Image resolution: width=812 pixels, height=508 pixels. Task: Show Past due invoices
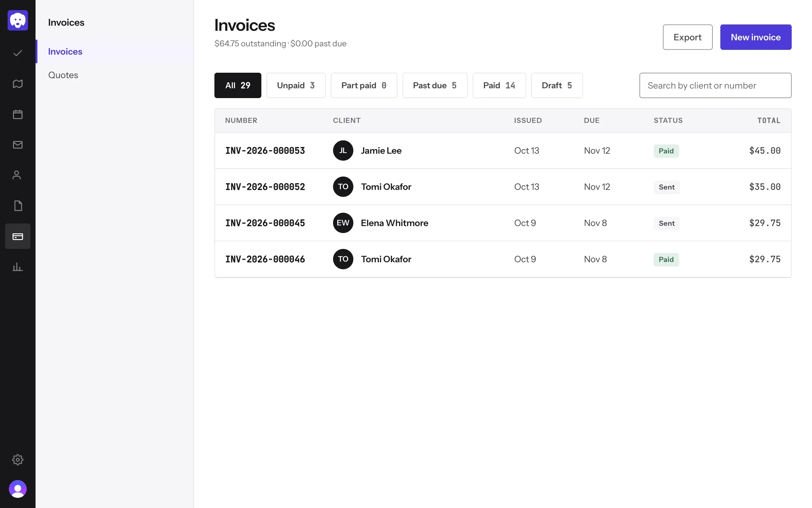[x=435, y=85]
